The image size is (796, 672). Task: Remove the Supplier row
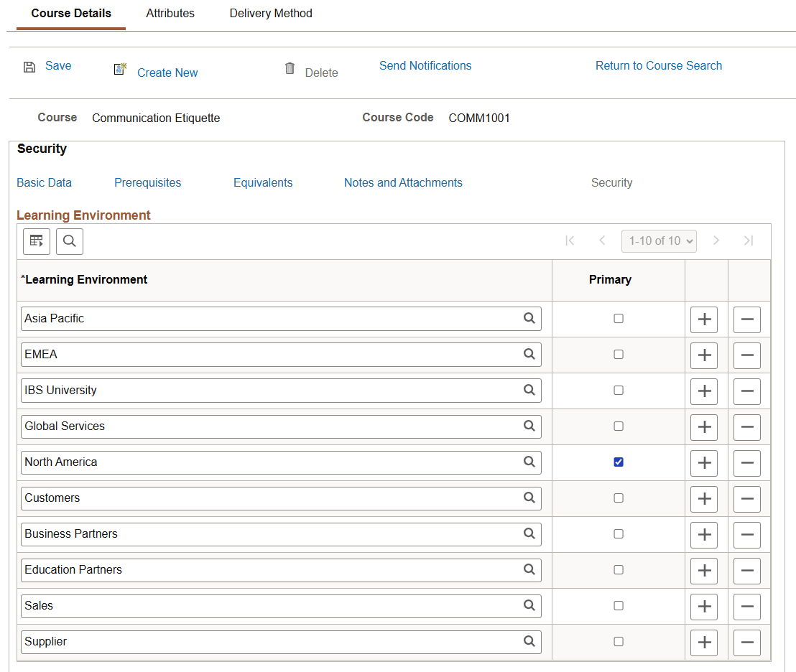click(x=747, y=643)
